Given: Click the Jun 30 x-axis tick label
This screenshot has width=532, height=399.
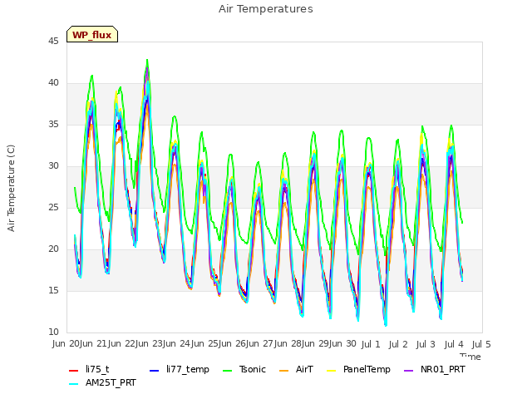Looking at the screenshot, I should tap(342, 343).
